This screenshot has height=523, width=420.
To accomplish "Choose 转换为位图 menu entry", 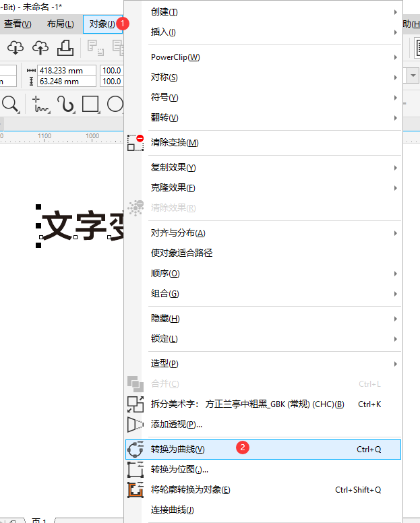I will [263, 470].
